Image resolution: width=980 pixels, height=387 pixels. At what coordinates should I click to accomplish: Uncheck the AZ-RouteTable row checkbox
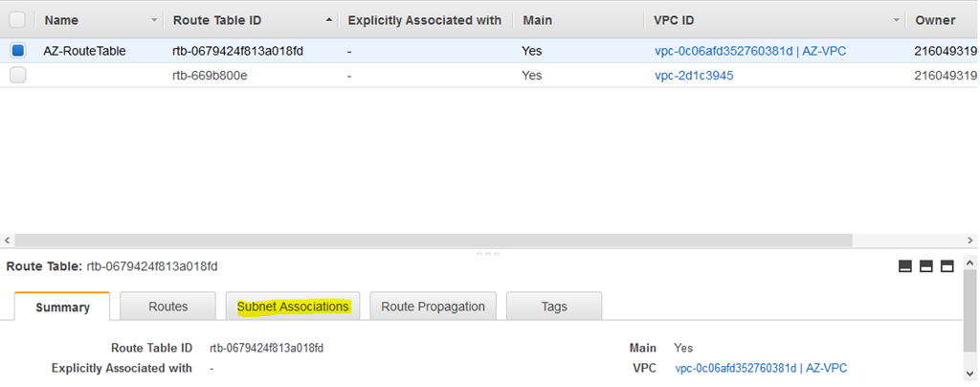point(18,51)
